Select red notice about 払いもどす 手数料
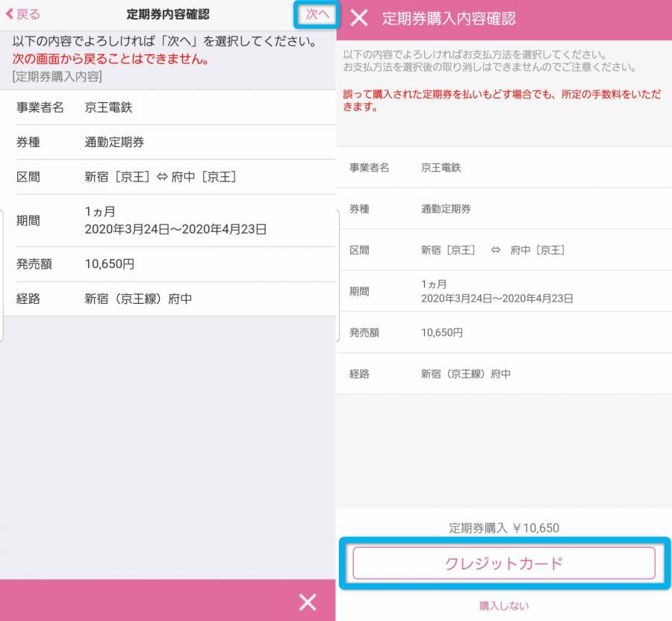This screenshot has width=672, height=621. (502, 100)
